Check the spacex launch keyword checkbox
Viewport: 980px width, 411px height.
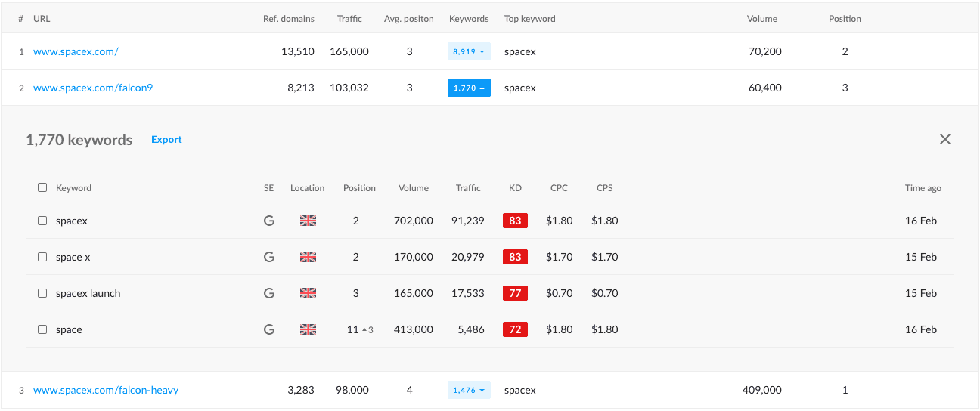(42, 293)
